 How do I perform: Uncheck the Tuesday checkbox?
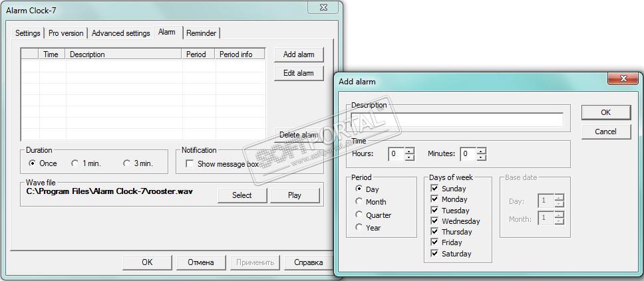[434, 211]
